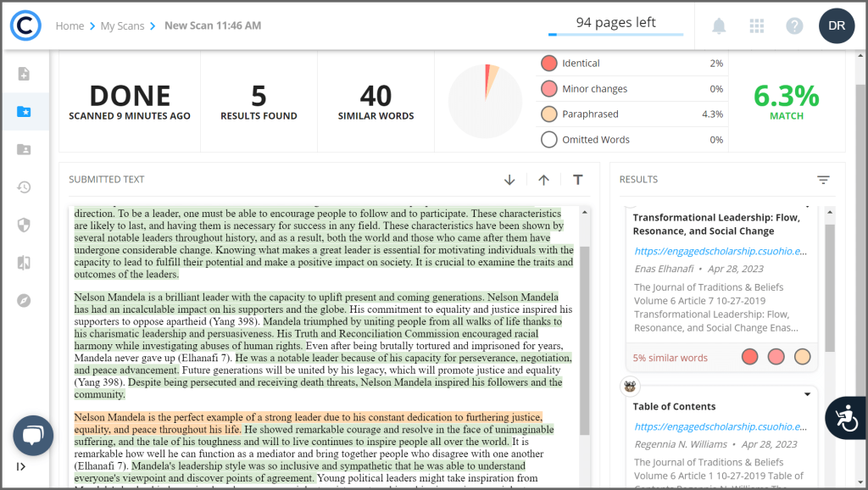Jump to next match with down arrow
This screenshot has height=490, width=868.
[509, 180]
